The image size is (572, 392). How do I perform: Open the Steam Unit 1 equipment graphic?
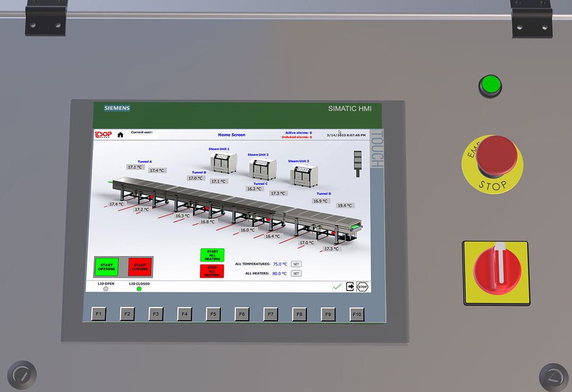(224, 162)
